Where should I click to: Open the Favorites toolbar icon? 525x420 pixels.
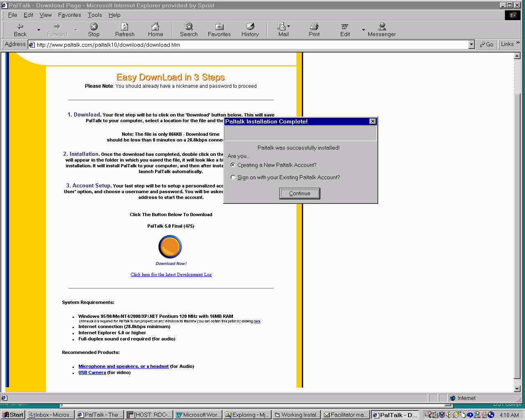(x=219, y=30)
